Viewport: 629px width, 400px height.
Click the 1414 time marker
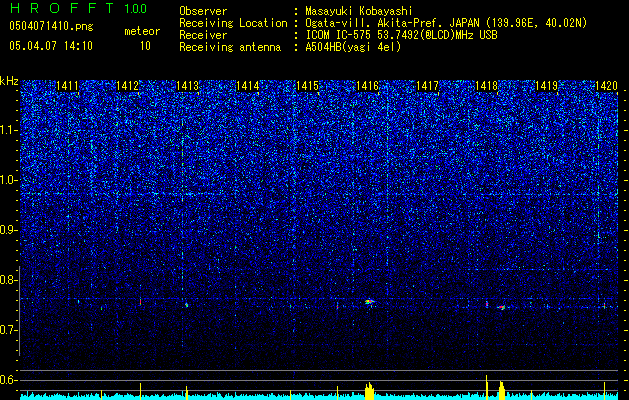pyautogui.click(x=248, y=86)
